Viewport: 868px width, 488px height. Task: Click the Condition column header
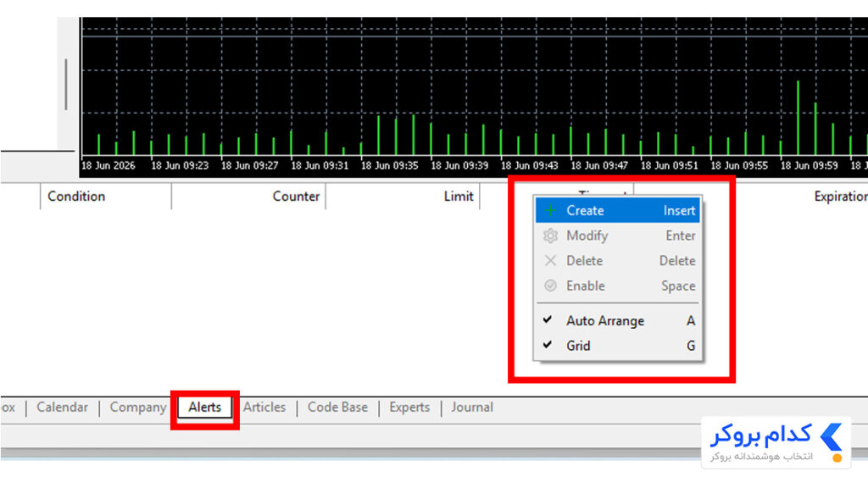tap(106, 197)
